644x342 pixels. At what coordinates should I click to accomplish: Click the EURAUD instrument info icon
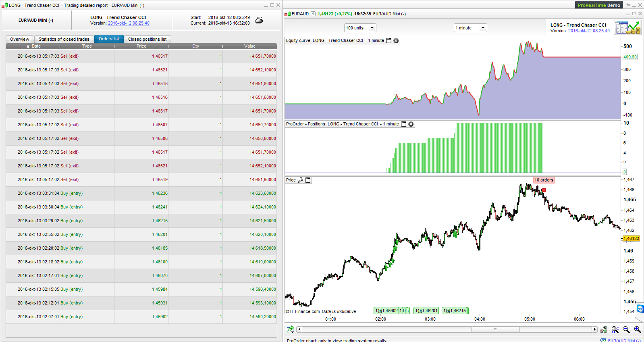(313, 14)
